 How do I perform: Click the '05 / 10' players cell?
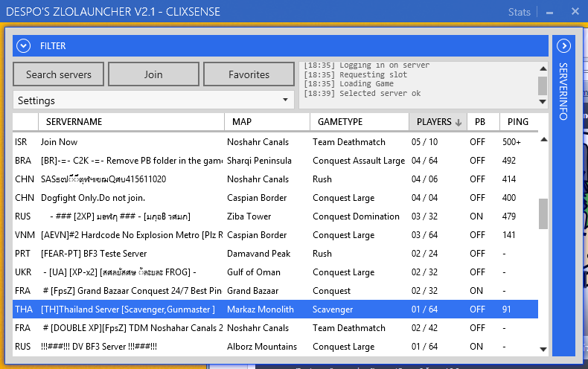424,142
